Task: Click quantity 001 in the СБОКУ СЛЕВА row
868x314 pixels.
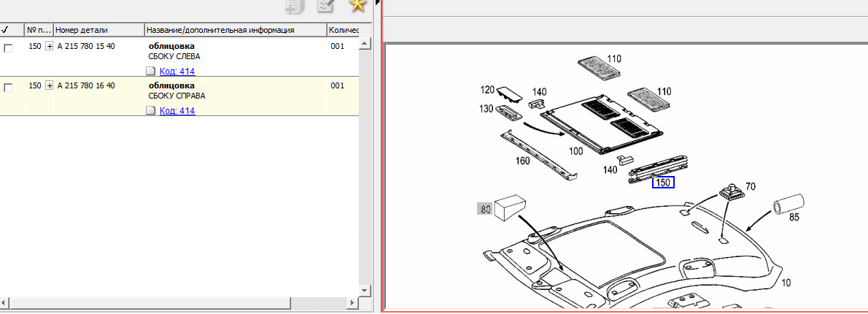Action: tap(338, 46)
